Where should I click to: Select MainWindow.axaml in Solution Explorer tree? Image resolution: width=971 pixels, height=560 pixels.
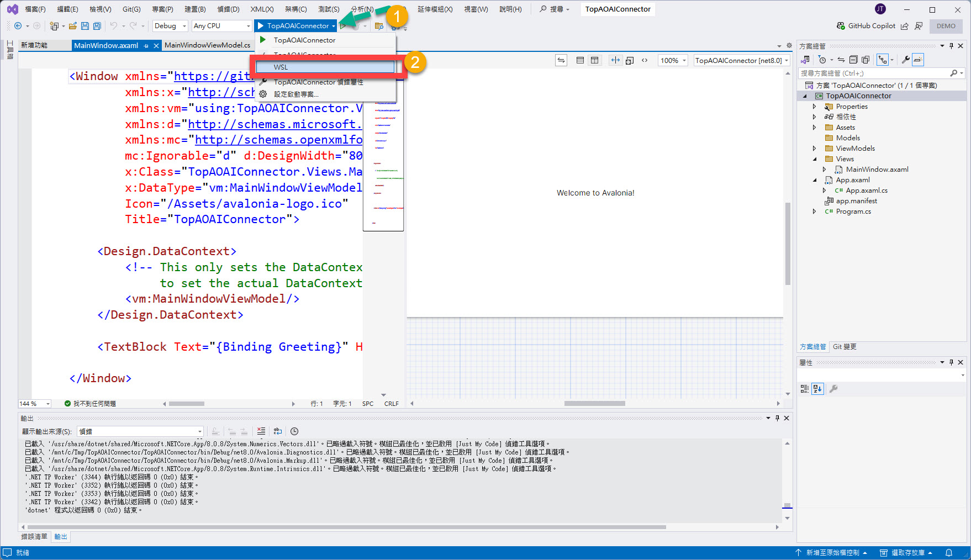(877, 170)
